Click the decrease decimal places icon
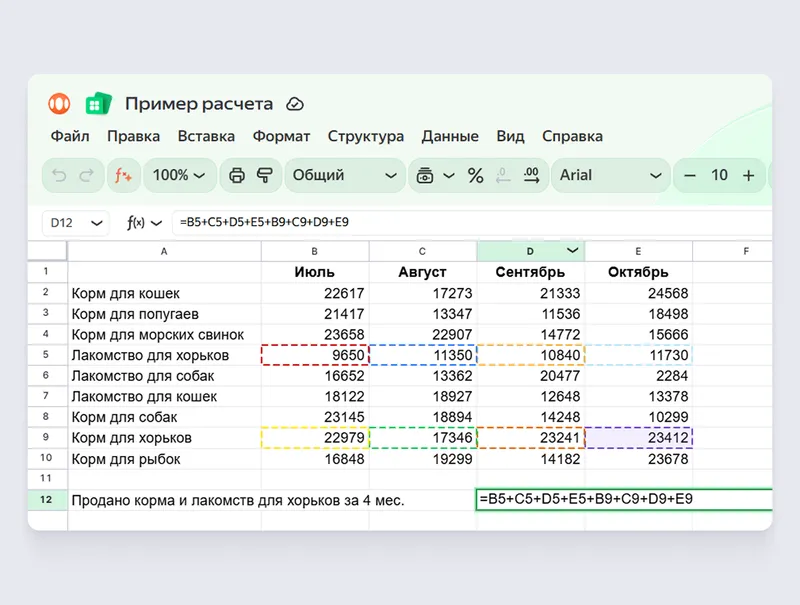 (503, 175)
